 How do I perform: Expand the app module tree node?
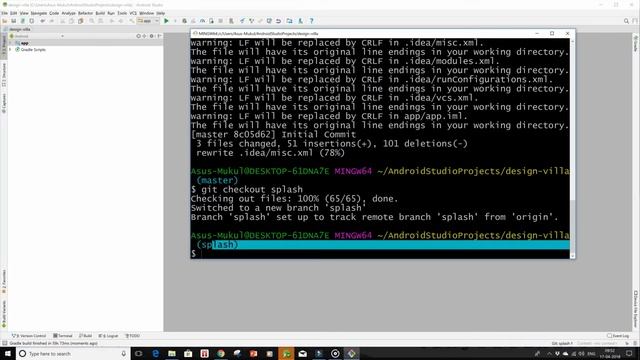pyautogui.click(x=10, y=43)
